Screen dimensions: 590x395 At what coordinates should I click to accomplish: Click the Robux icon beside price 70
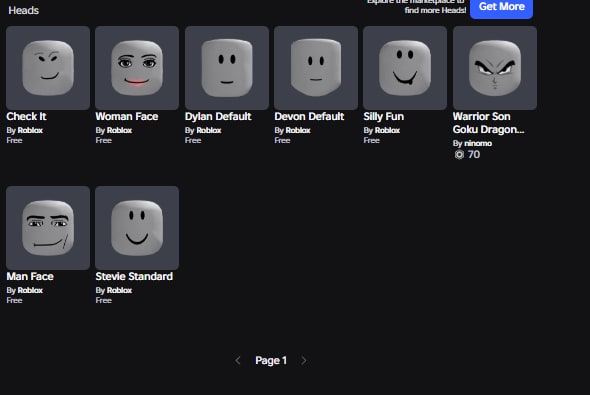click(459, 155)
